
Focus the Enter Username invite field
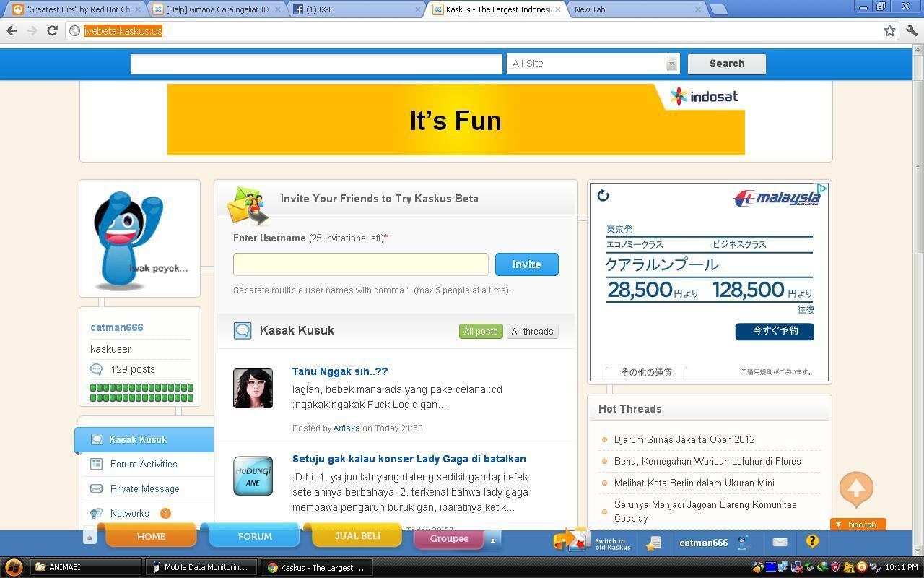[x=361, y=264]
